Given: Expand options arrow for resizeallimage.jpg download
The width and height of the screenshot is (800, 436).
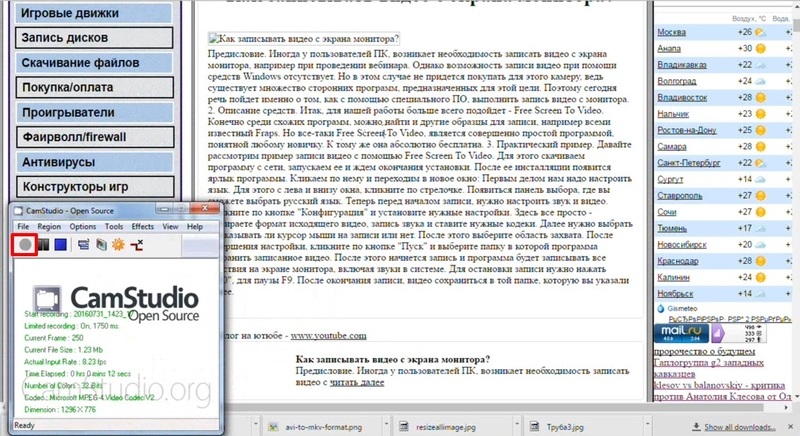Looking at the screenshot, I should 516,424.
